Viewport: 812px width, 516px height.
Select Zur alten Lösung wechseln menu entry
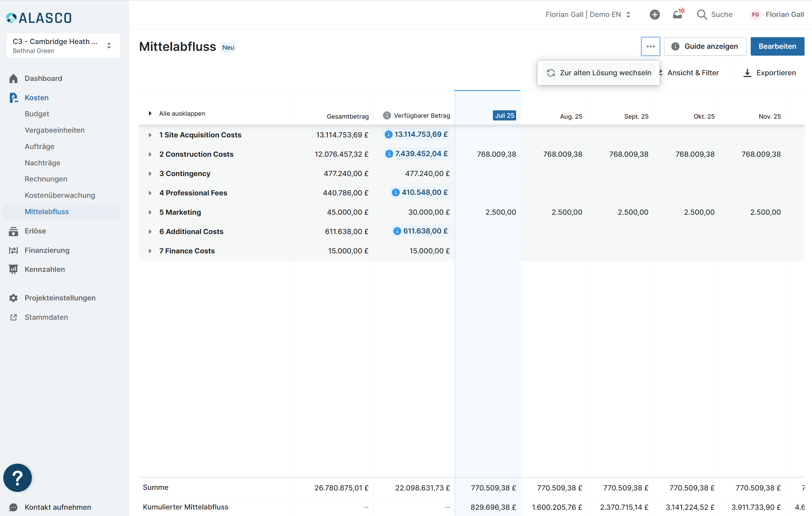599,73
